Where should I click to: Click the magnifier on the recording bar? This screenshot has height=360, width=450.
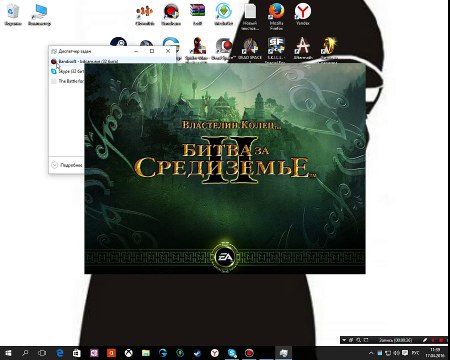click(359, 340)
